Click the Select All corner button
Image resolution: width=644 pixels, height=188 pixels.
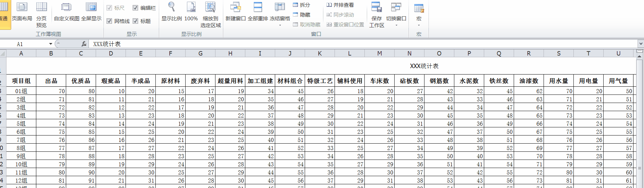(x=3, y=53)
